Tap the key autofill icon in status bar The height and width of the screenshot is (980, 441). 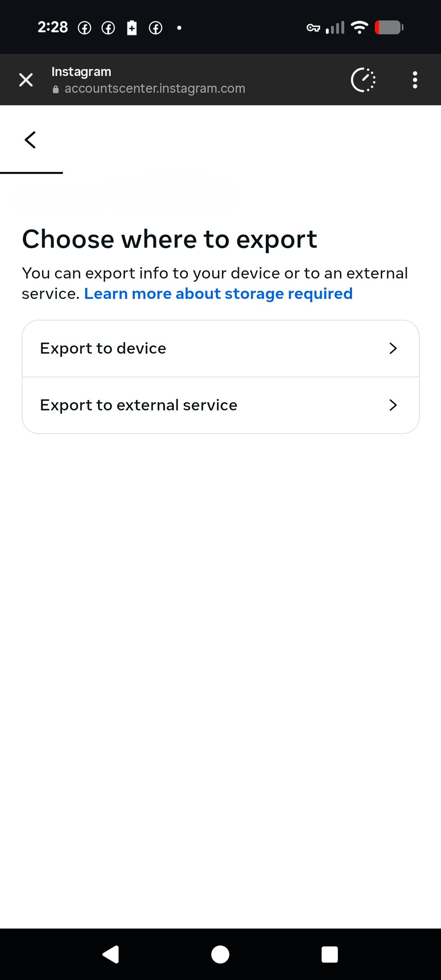point(314,27)
